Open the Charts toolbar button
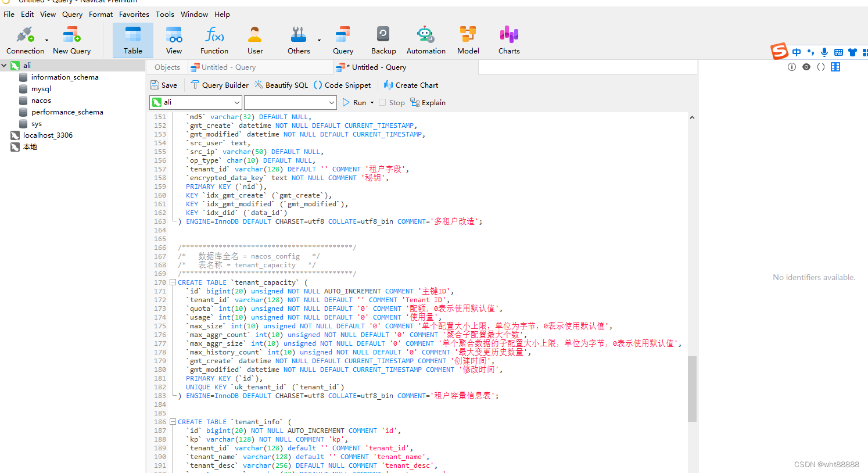Screen dimensions: 868x473 click(x=509, y=41)
